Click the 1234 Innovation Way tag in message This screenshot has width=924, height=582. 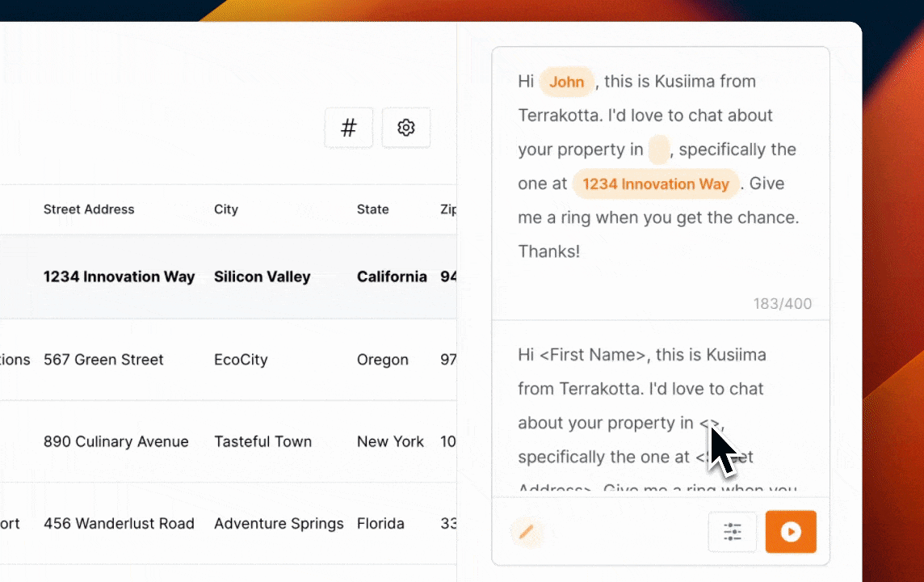tap(656, 184)
